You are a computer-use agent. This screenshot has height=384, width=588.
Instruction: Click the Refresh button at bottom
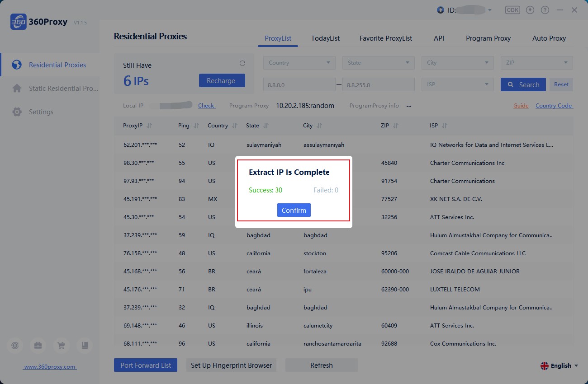pyautogui.click(x=322, y=365)
